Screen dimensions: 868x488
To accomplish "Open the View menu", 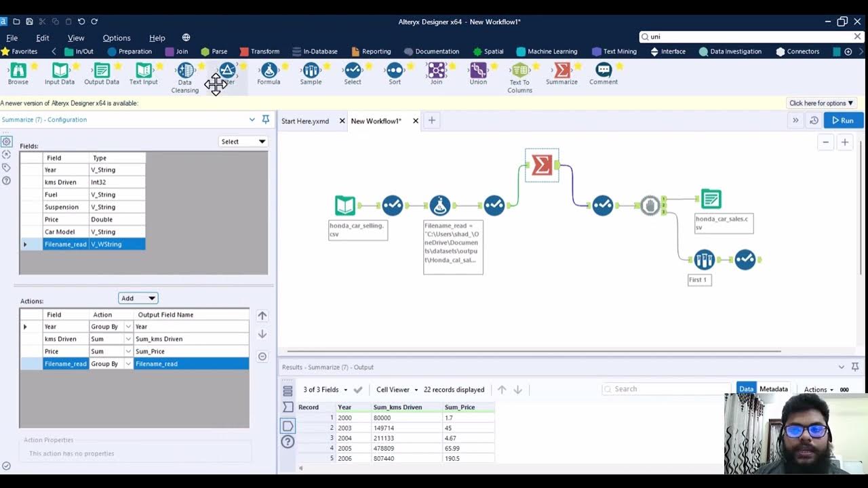I will [76, 38].
